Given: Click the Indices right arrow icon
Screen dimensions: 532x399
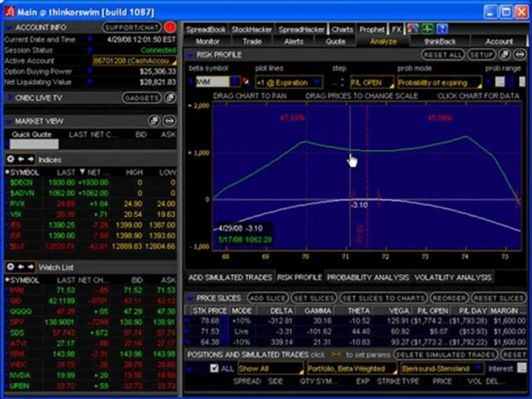Looking at the screenshot, I should [31, 159].
